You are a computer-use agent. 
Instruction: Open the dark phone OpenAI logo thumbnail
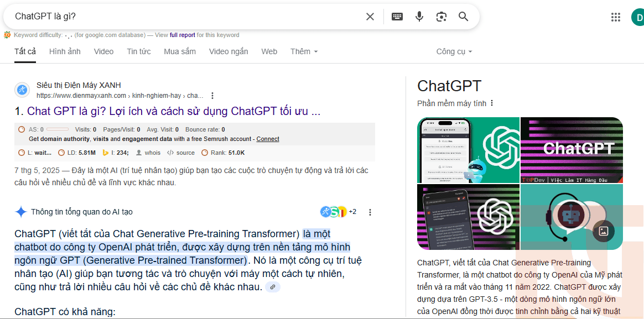click(x=468, y=217)
